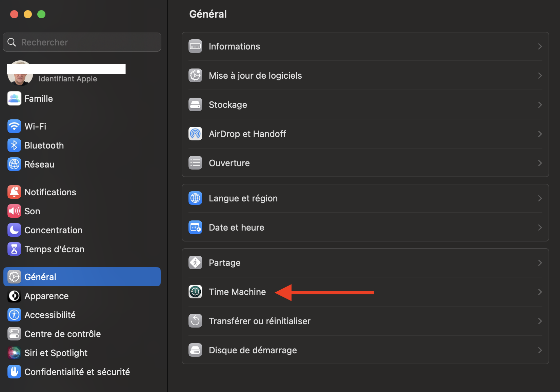
Task: Expand the Transférer ou réinitialiser chevron
Action: pyautogui.click(x=540, y=321)
